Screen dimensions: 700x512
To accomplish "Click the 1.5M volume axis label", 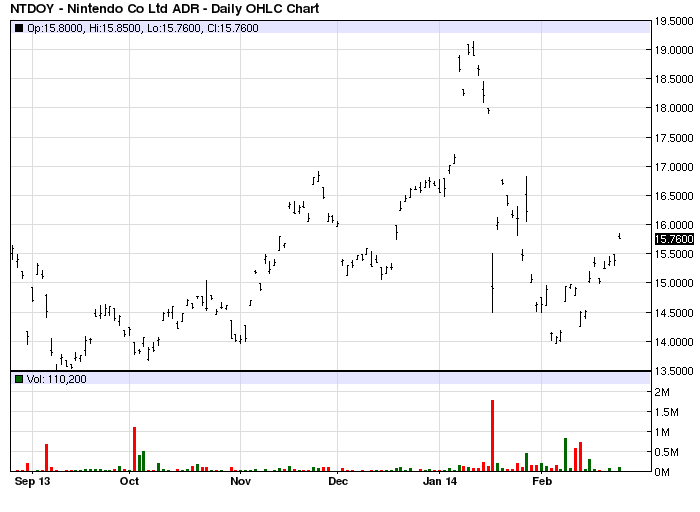I will (x=667, y=412).
